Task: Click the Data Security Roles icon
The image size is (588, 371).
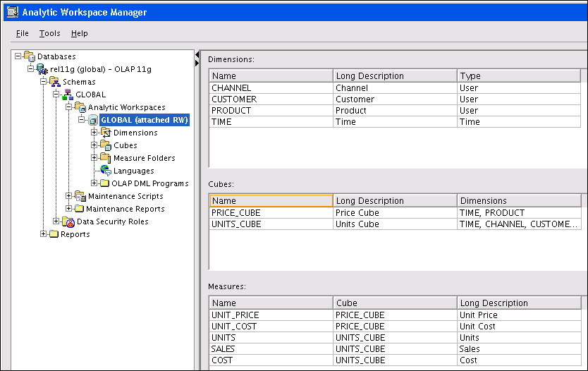Action: tap(68, 221)
